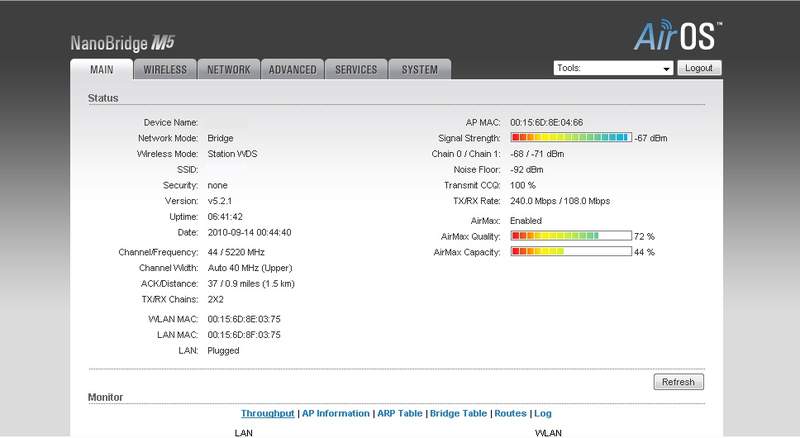800x438 pixels.
Task: Click the WLAN MAC value 00:15:6D:8E:03:75
Action: point(244,319)
